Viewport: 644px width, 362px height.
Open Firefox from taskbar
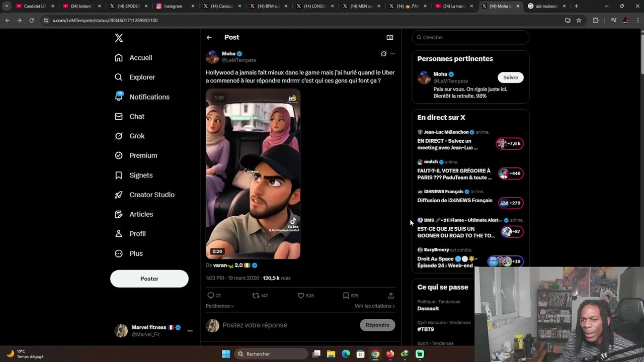[390, 354]
